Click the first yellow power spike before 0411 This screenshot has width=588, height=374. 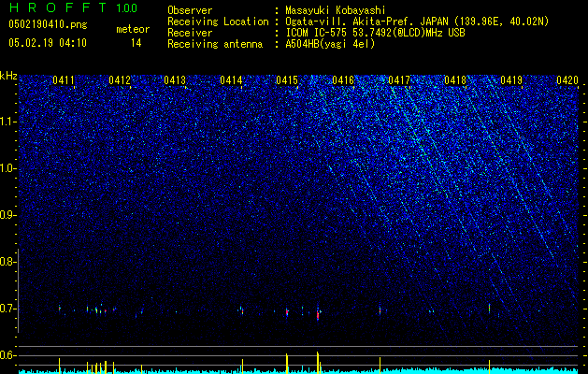[59, 366]
